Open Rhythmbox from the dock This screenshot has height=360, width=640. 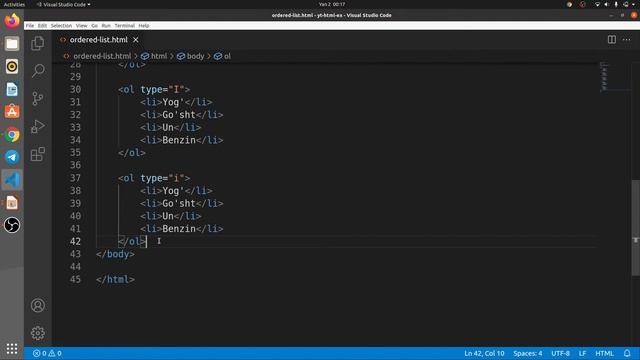(12, 66)
